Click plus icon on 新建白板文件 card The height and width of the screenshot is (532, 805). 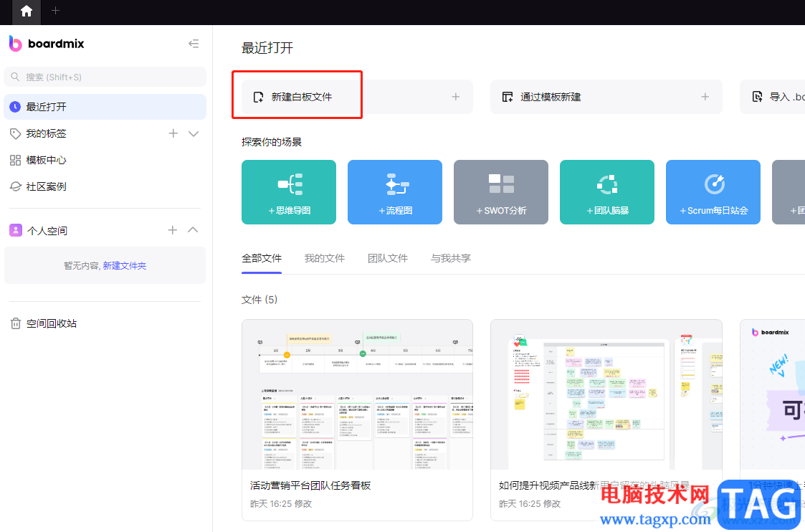(455, 97)
